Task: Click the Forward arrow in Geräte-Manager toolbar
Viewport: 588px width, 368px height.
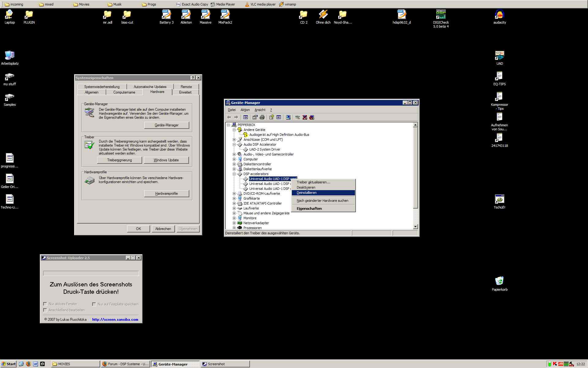Action: click(x=236, y=117)
